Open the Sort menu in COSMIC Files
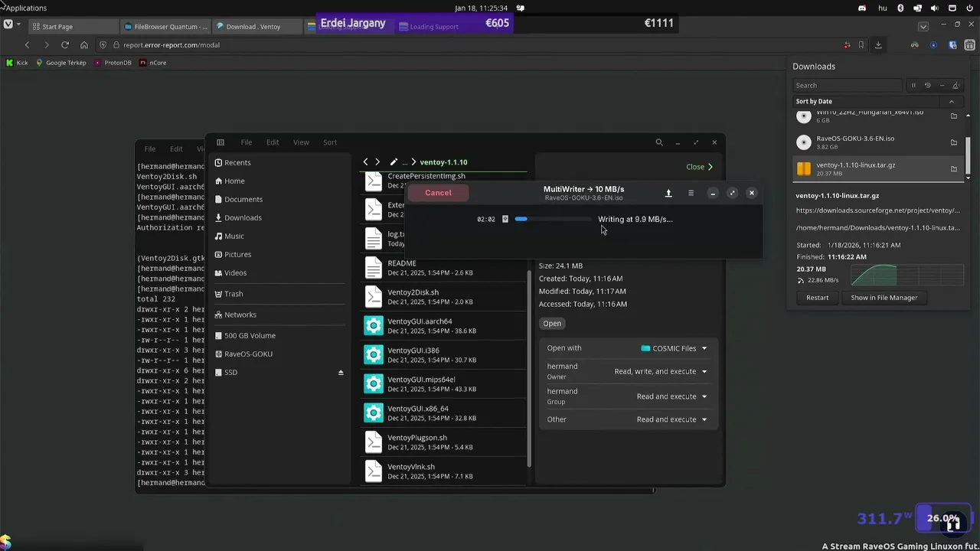 [x=330, y=142]
